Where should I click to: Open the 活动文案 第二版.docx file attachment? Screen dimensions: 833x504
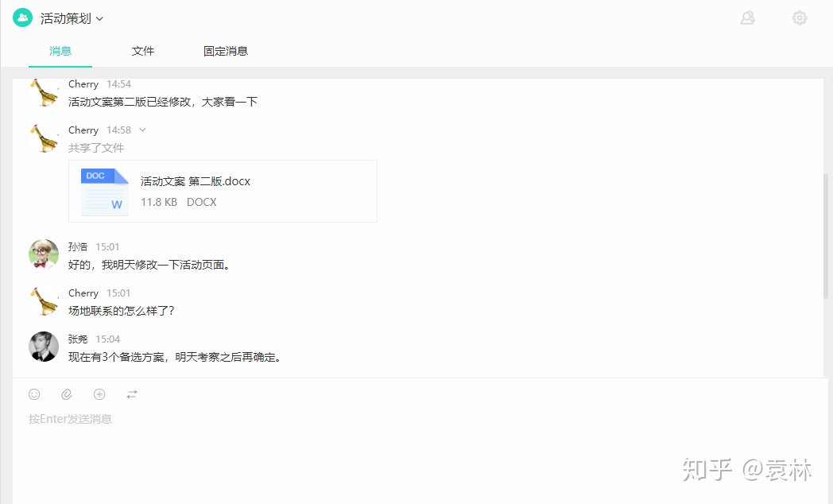(223, 192)
